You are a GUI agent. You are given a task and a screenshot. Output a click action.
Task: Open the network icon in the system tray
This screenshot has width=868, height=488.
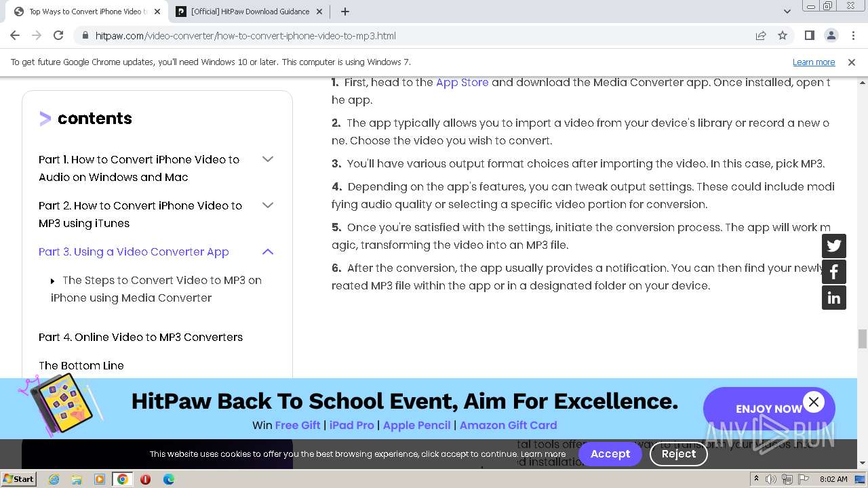[787, 479]
